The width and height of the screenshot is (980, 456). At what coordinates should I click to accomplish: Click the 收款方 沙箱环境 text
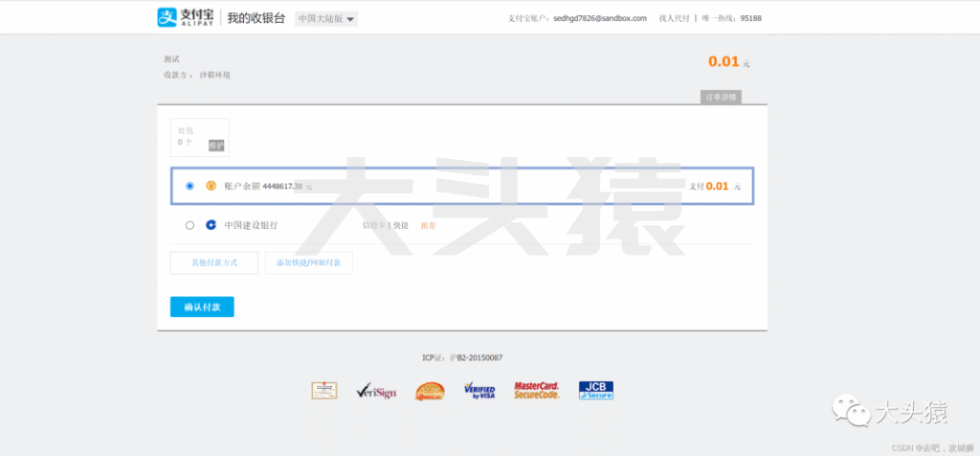coord(197,75)
